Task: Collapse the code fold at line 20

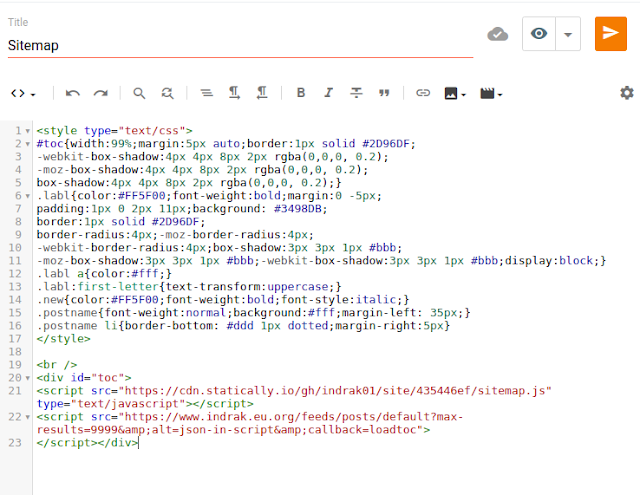Action: pos(28,378)
